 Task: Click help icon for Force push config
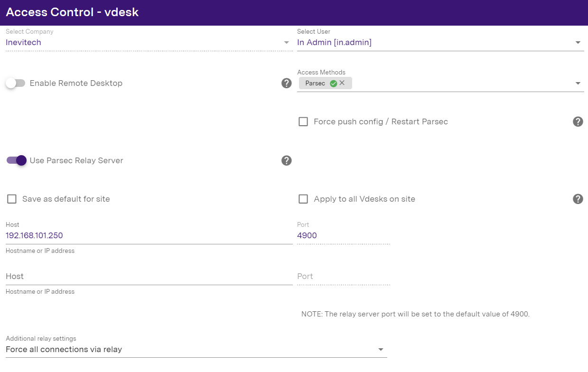coord(578,121)
